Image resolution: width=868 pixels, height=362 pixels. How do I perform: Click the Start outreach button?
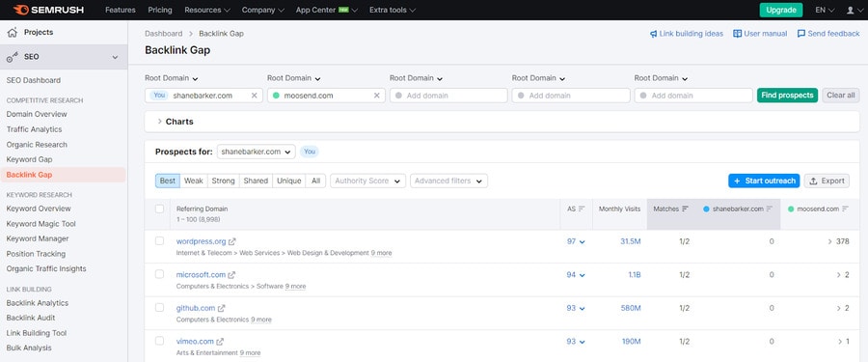pos(764,181)
